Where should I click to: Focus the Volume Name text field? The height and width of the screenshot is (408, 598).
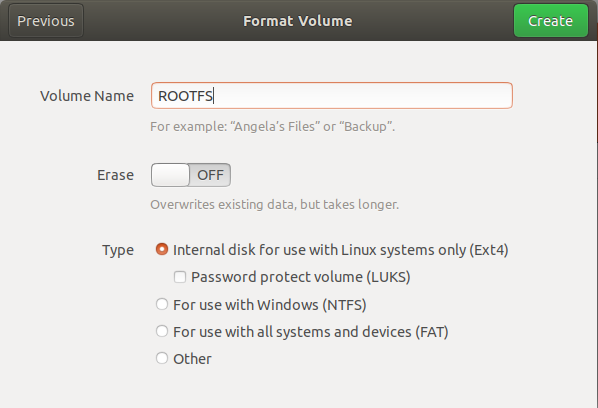[331, 96]
